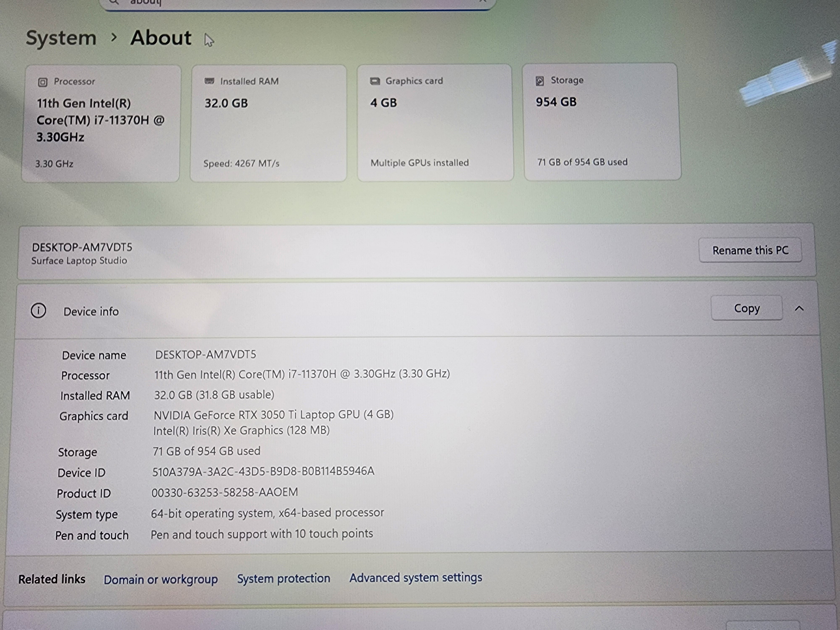The height and width of the screenshot is (630, 840).
Task: Open Domain or workgroup link
Action: click(161, 579)
